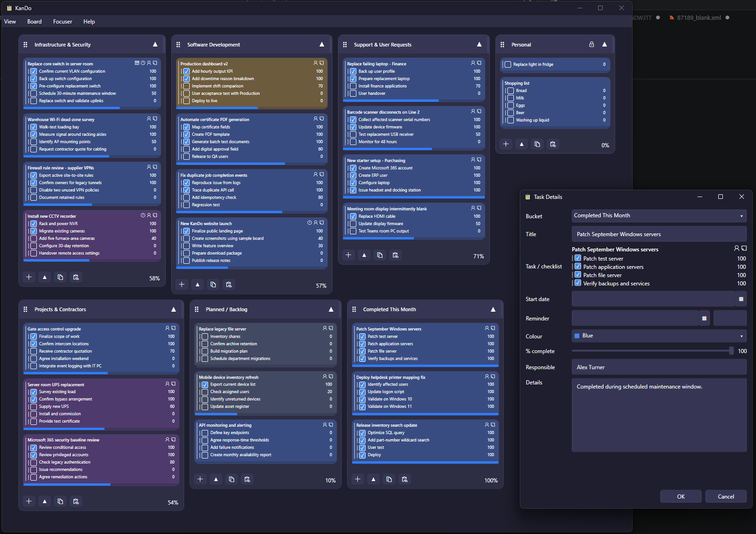Collapse the Support & User Requests bucket
The width and height of the screenshot is (756, 534).
479,45
